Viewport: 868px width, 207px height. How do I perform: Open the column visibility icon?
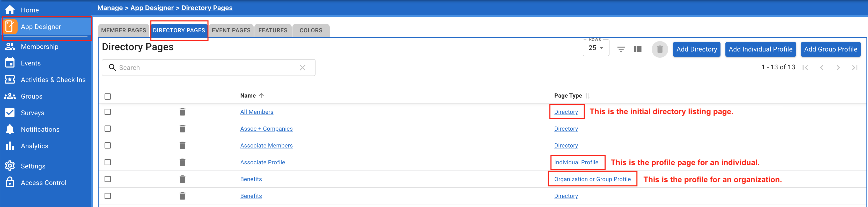[x=637, y=49]
